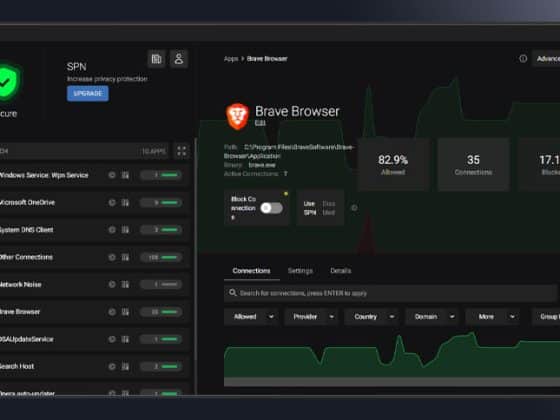This screenshot has width=560, height=420.
Task: Open the documentation book icon beside SPN
Action: [156, 59]
